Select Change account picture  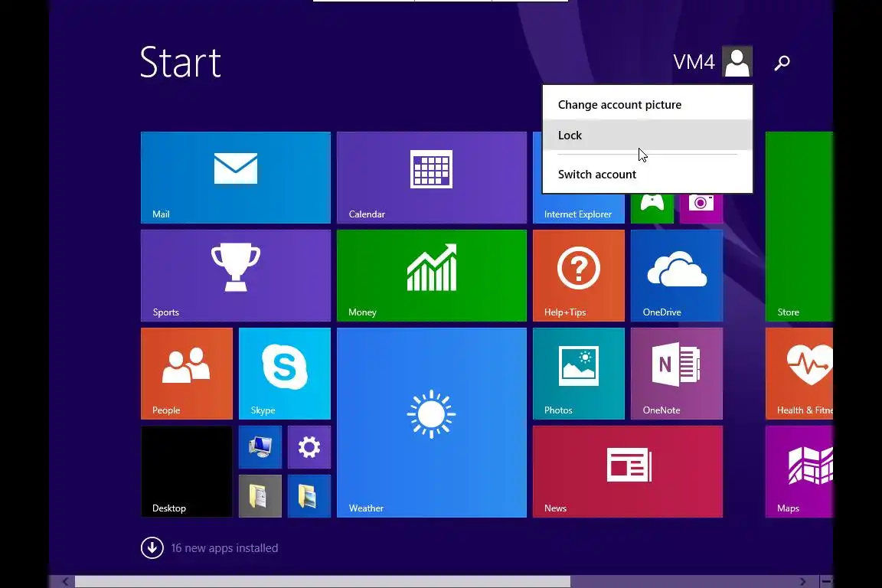[x=648, y=105]
